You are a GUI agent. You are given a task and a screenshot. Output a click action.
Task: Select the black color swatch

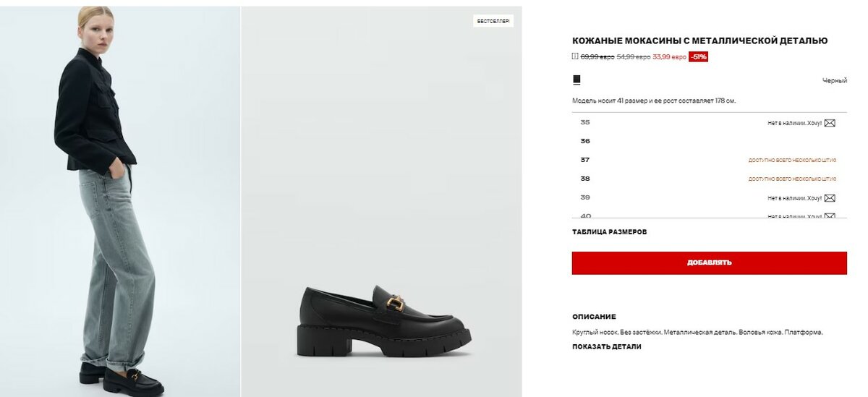click(x=576, y=80)
